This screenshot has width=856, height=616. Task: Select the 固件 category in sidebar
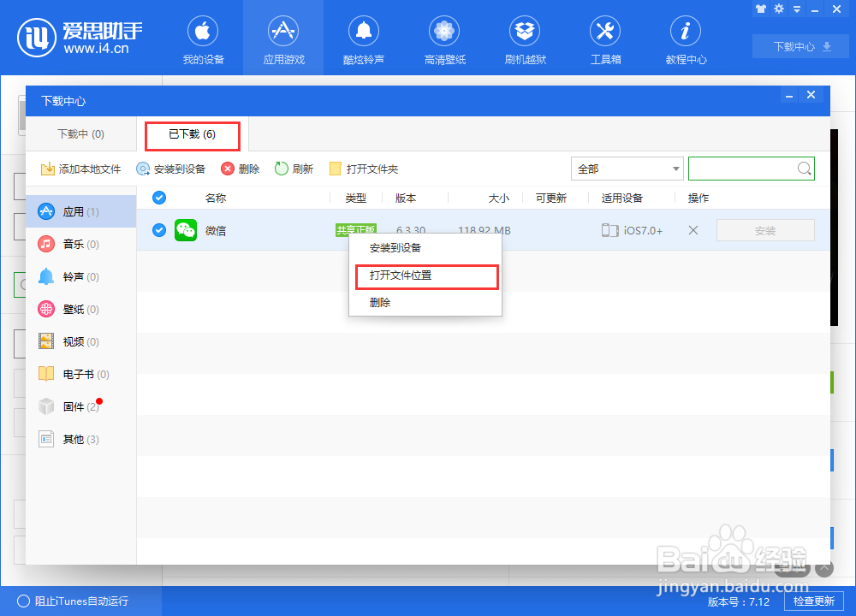tap(75, 406)
